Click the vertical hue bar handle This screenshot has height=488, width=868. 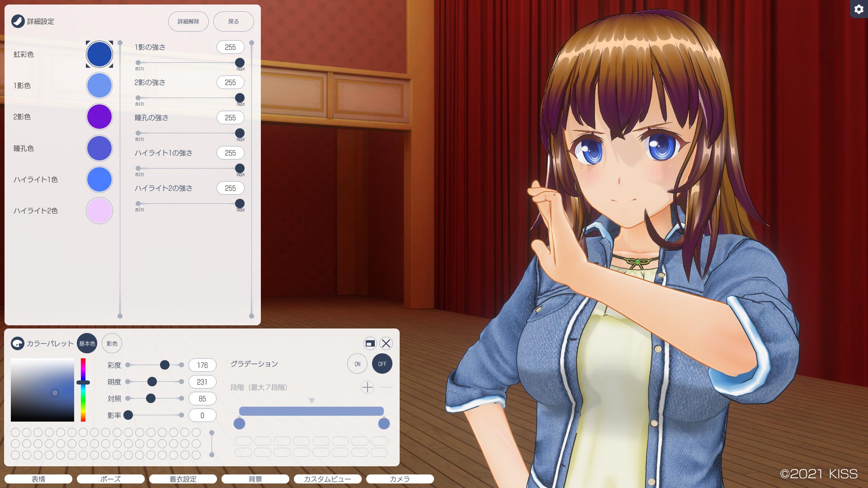coord(83,382)
